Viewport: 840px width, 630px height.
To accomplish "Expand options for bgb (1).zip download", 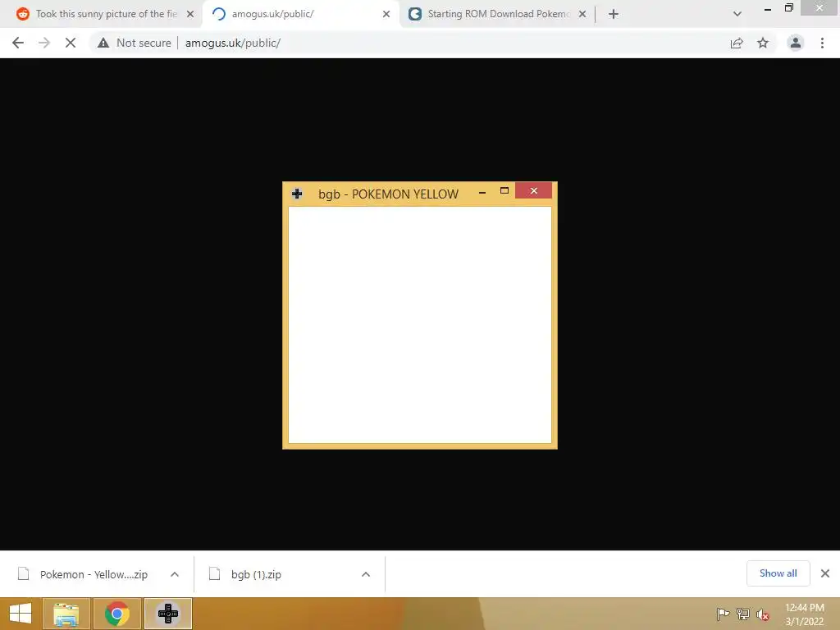I will tap(366, 574).
